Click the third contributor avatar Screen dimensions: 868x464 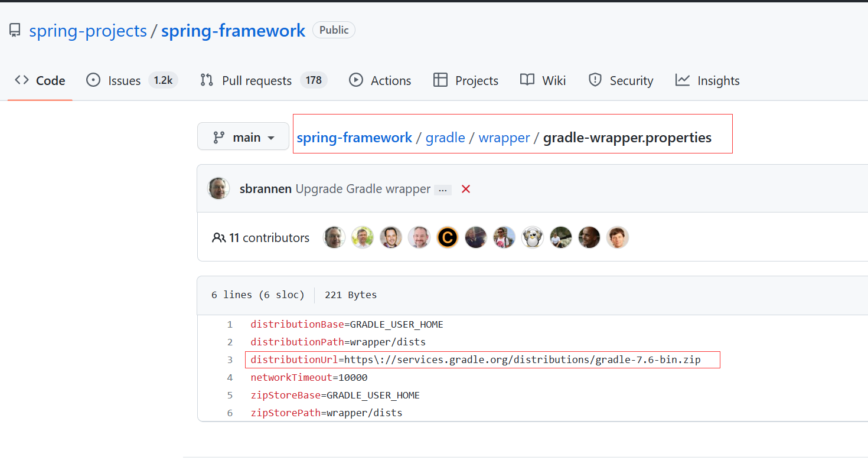pos(391,237)
